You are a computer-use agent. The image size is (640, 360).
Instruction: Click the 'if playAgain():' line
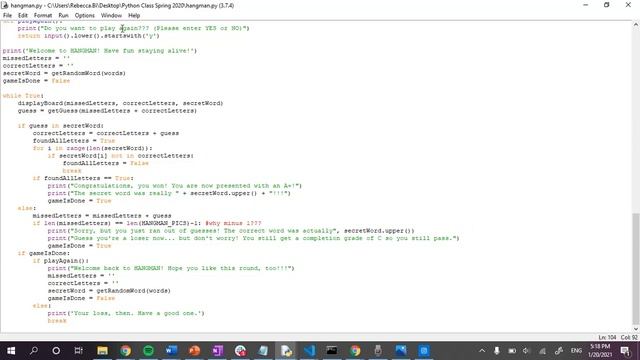[61, 260]
